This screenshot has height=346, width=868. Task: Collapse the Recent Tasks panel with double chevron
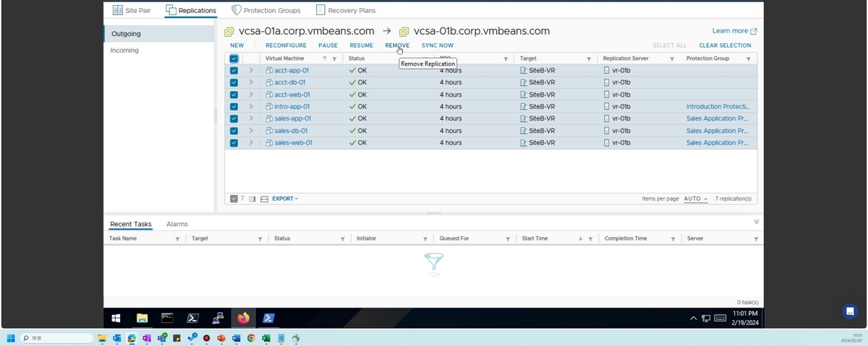pyautogui.click(x=757, y=222)
